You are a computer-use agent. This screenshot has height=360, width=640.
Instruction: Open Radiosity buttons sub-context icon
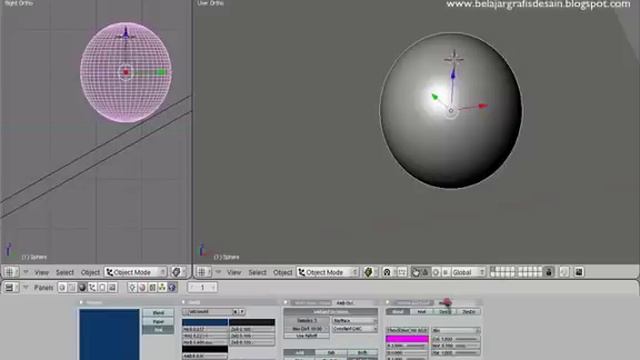coord(162,287)
